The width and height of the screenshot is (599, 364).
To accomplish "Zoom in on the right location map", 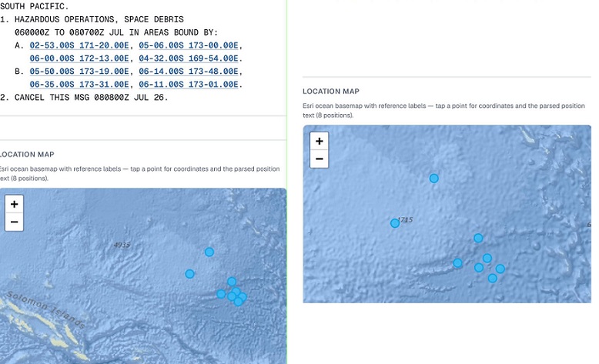I will click(x=319, y=142).
